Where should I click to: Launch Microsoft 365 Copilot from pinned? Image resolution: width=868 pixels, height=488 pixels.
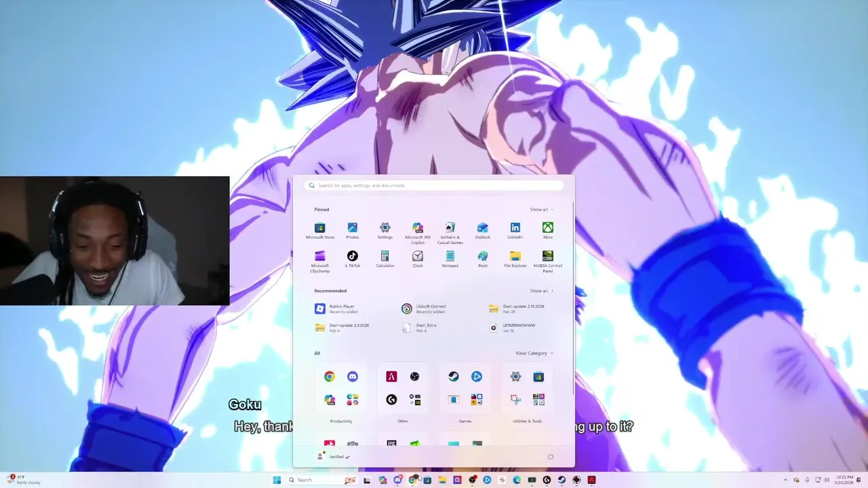pos(417,232)
